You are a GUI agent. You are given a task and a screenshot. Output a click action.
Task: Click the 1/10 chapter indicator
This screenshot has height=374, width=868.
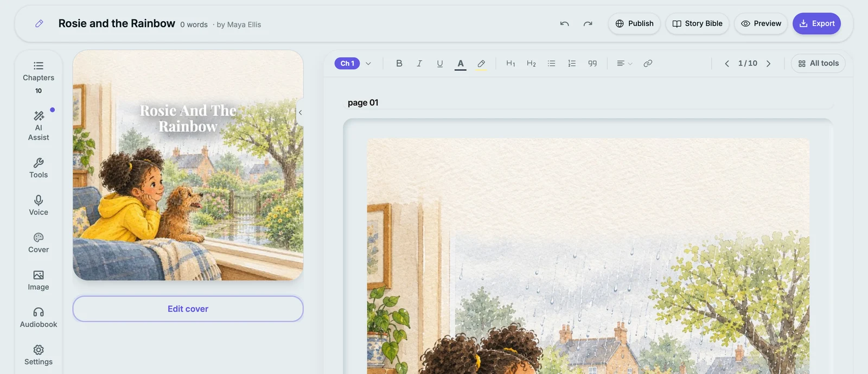coord(748,64)
